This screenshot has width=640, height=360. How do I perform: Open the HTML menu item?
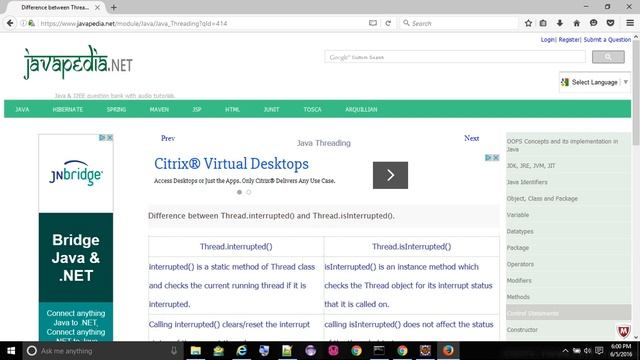coord(232,109)
